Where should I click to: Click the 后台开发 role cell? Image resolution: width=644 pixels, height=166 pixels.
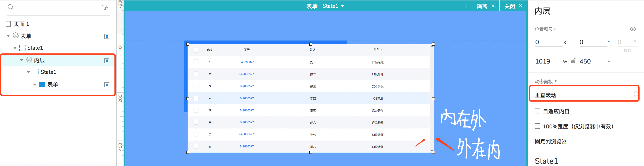point(377,111)
